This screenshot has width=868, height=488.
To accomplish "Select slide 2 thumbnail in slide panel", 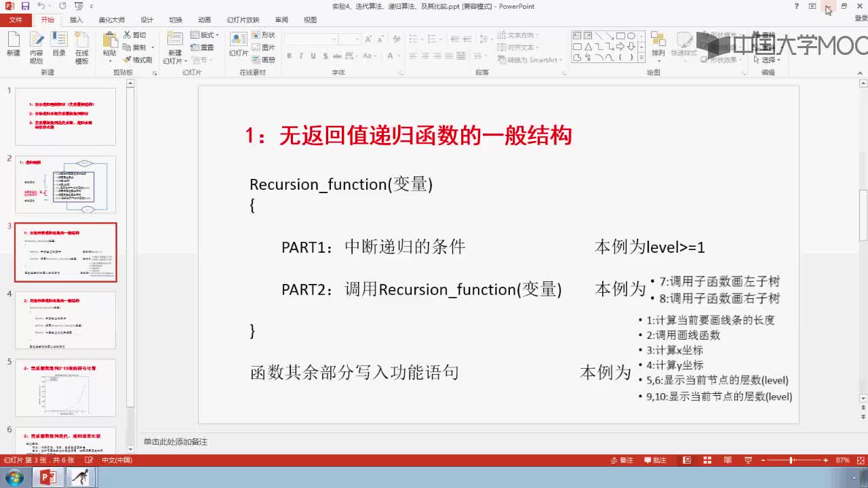I will point(66,184).
